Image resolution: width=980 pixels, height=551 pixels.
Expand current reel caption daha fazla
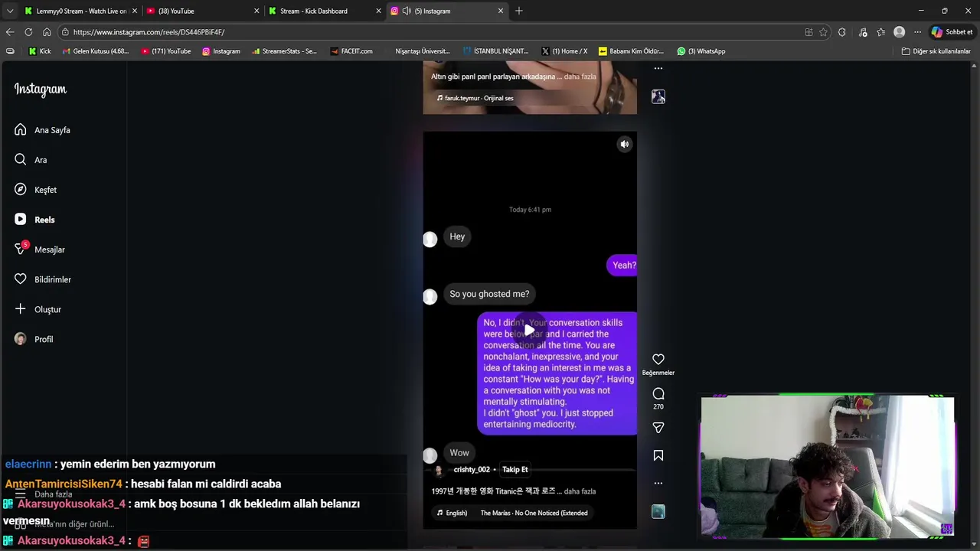580,491
